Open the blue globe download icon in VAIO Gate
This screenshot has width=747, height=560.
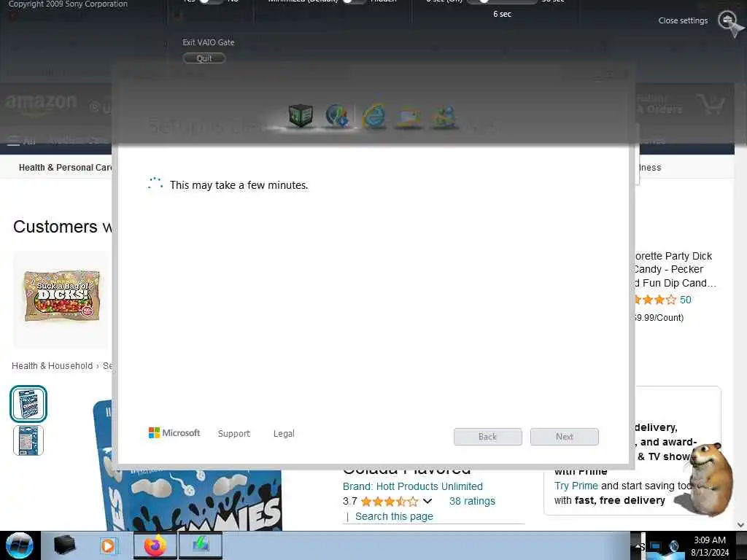(337, 116)
